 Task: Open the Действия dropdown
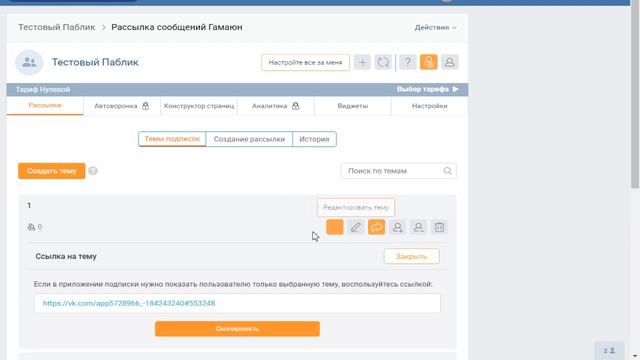[x=435, y=27]
